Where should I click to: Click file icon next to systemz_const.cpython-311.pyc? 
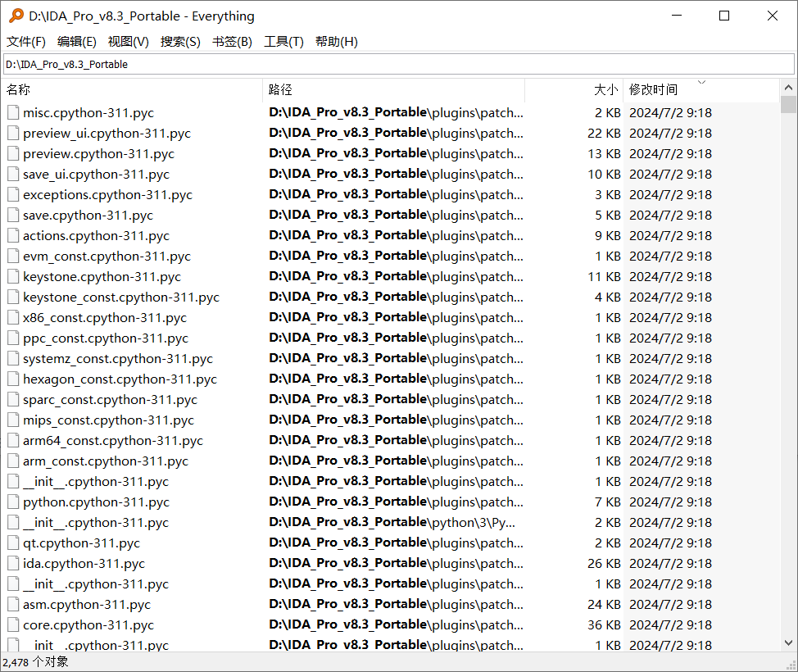point(13,358)
